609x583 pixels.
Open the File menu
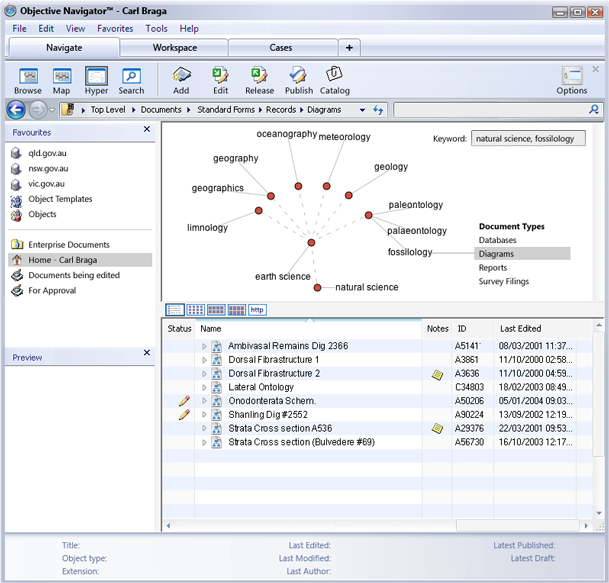[x=19, y=29]
